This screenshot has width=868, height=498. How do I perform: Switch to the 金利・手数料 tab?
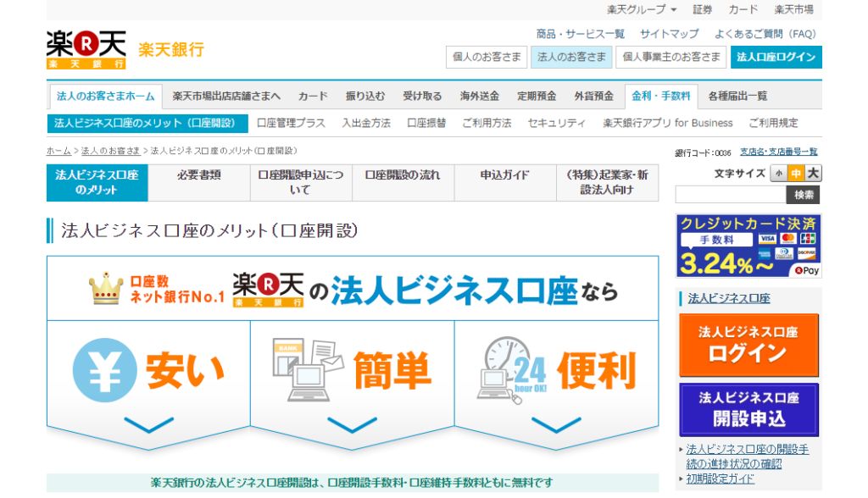660,96
